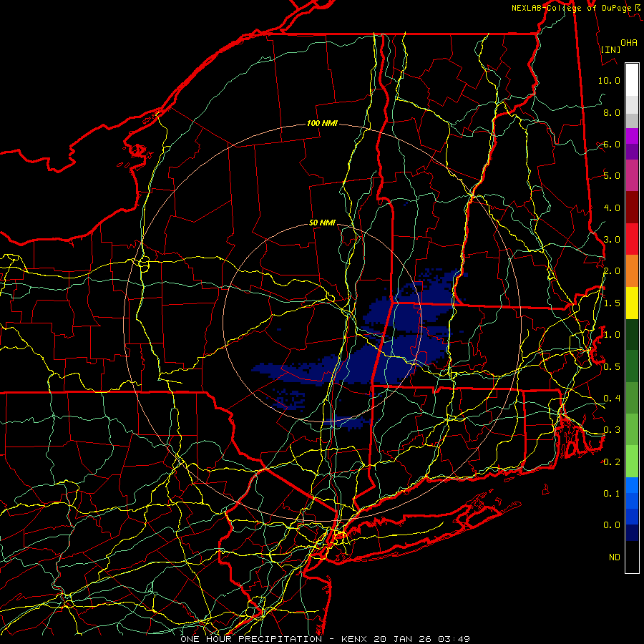Viewport: 644px width, 644px height.
Task: Click the 4.0 legend value
Action: tap(612, 208)
